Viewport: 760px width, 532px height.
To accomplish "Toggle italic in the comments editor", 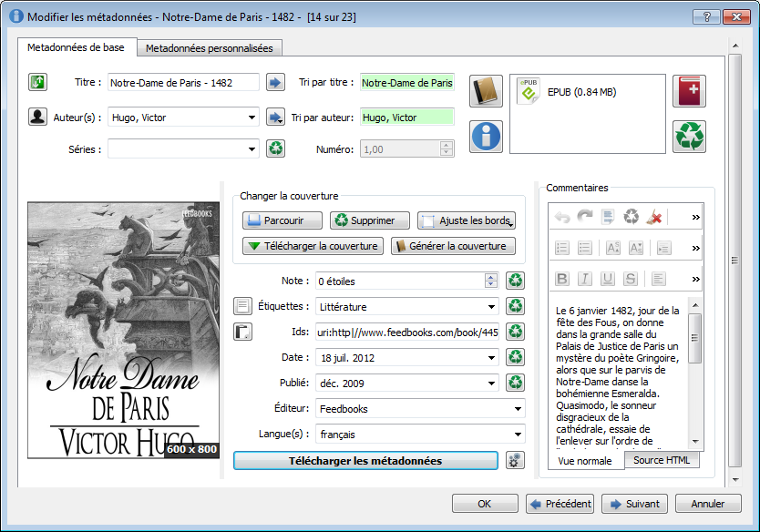I will 585,279.
